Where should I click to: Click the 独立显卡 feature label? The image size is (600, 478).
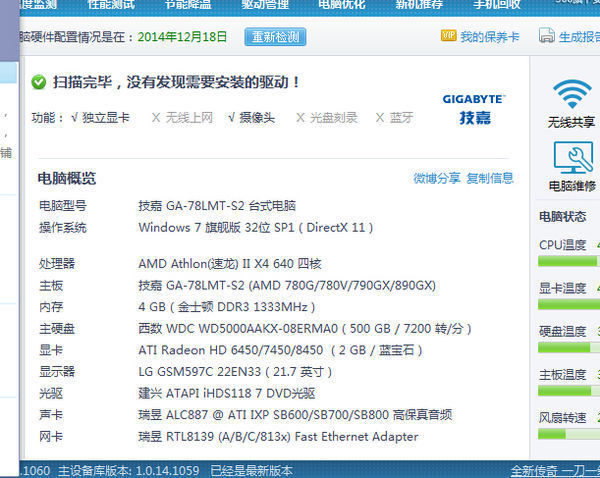click(x=106, y=117)
